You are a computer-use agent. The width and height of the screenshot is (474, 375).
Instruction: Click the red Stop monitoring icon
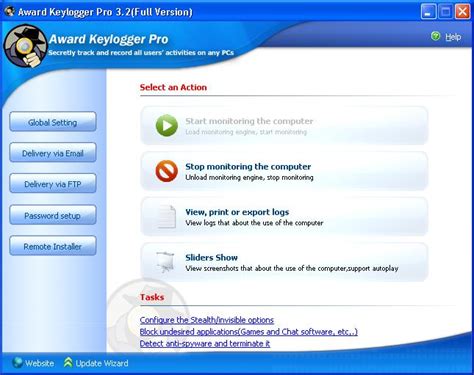pos(167,171)
